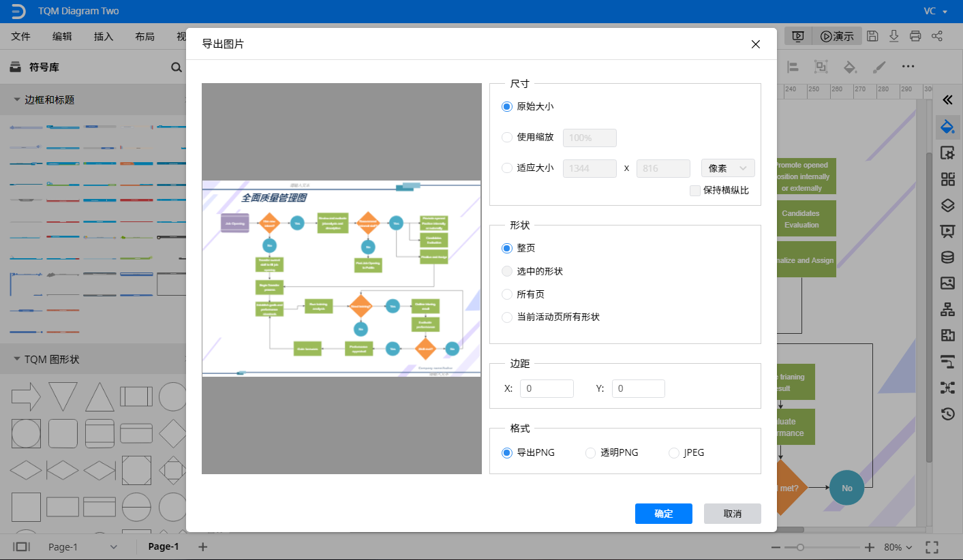
Task: Select the 透明PNG format option
Action: 591,452
